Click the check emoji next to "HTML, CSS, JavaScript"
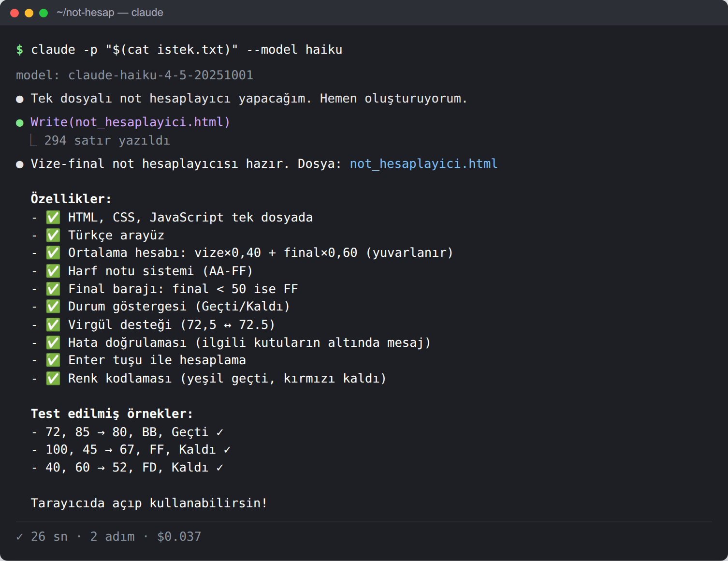The width and height of the screenshot is (728, 561). [x=53, y=218]
